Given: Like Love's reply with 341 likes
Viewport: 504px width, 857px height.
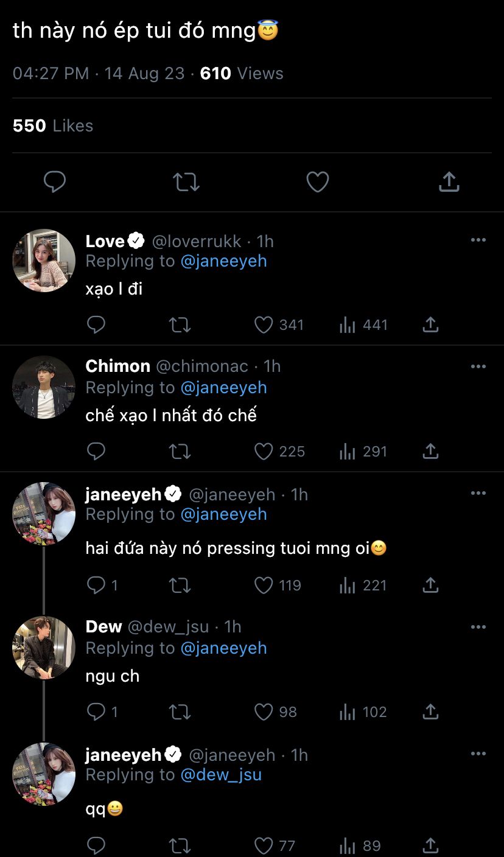Looking at the screenshot, I should [x=264, y=325].
